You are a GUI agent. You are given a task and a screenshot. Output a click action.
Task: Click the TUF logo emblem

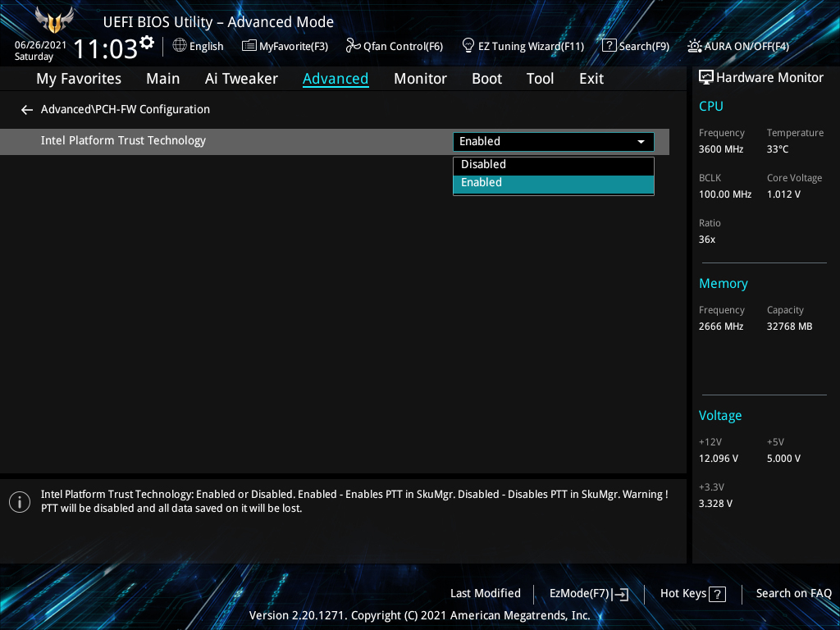point(53,21)
